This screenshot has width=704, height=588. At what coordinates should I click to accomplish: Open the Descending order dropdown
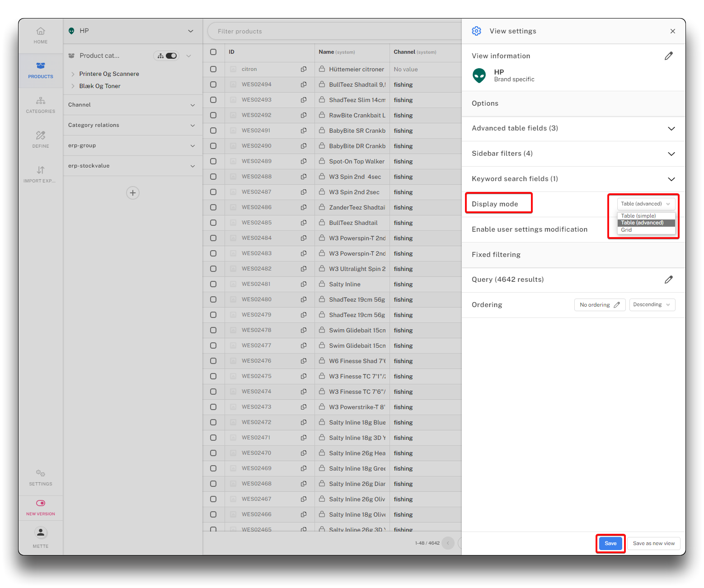(652, 305)
